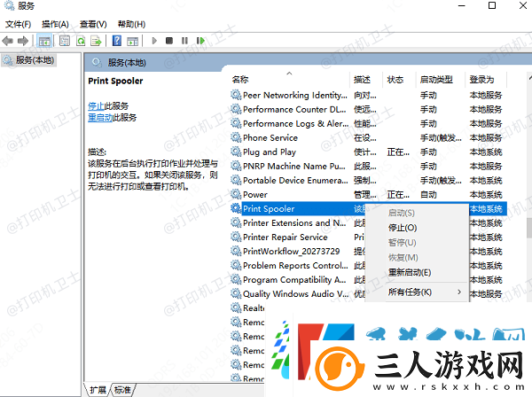The height and width of the screenshot is (397, 532).
Task: Click the gear icon beside Printer Repair Service
Action: [x=236, y=237]
